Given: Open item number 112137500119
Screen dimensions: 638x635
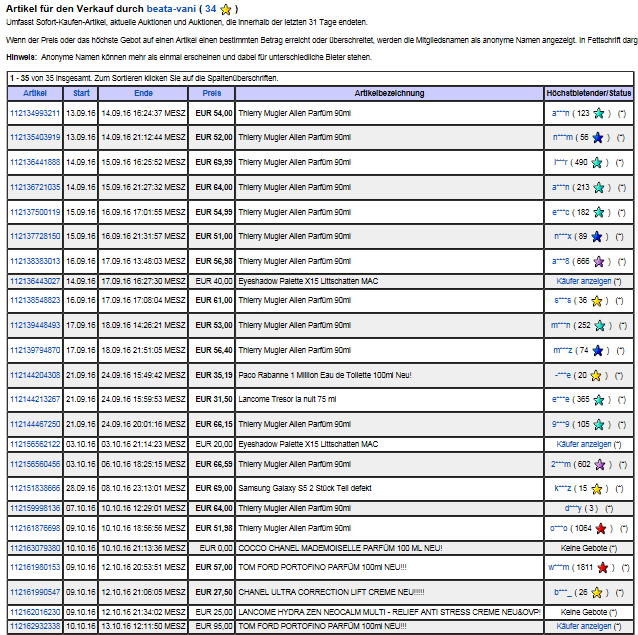Looking at the screenshot, I should coord(35,212).
